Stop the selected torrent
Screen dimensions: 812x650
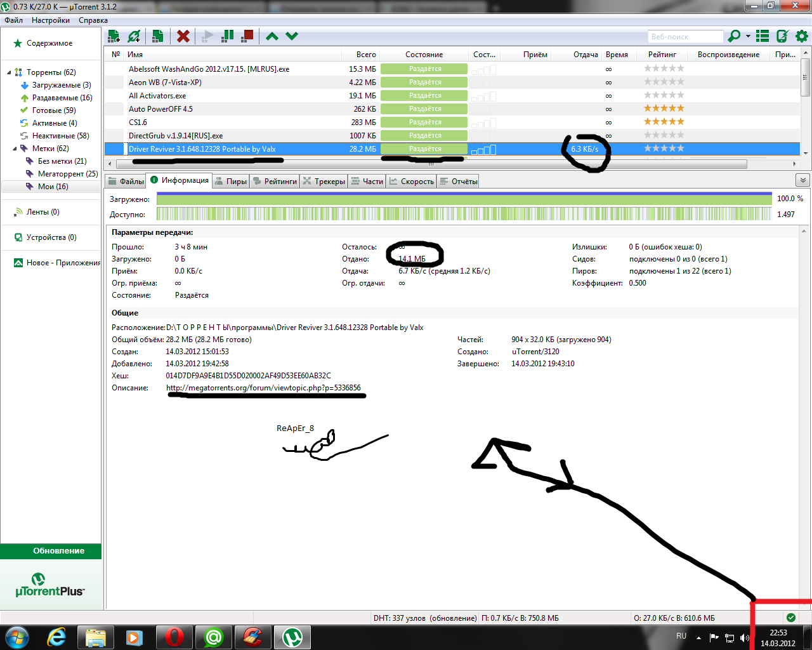pos(247,36)
